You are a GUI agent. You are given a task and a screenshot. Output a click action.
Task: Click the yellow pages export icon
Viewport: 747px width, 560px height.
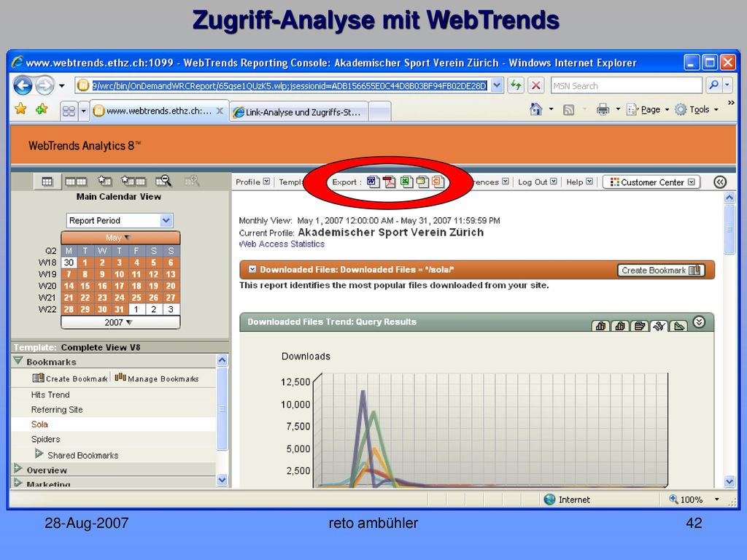[x=422, y=182]
